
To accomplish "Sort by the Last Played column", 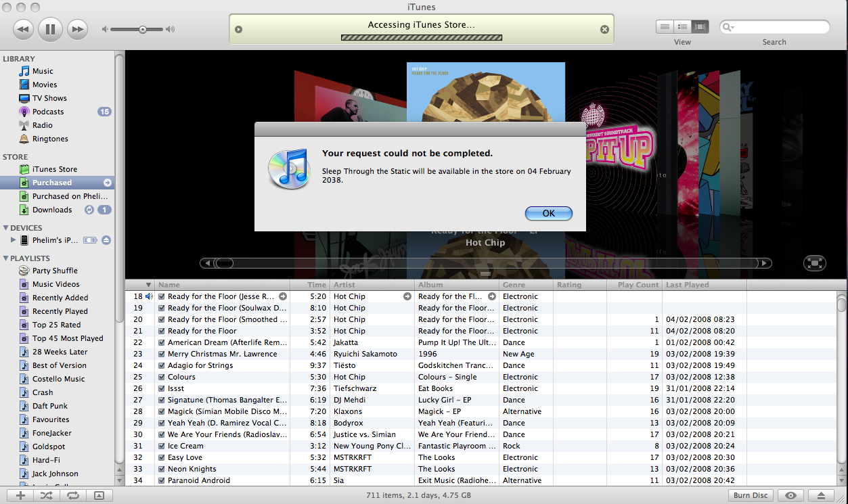I will coord(704,285).
